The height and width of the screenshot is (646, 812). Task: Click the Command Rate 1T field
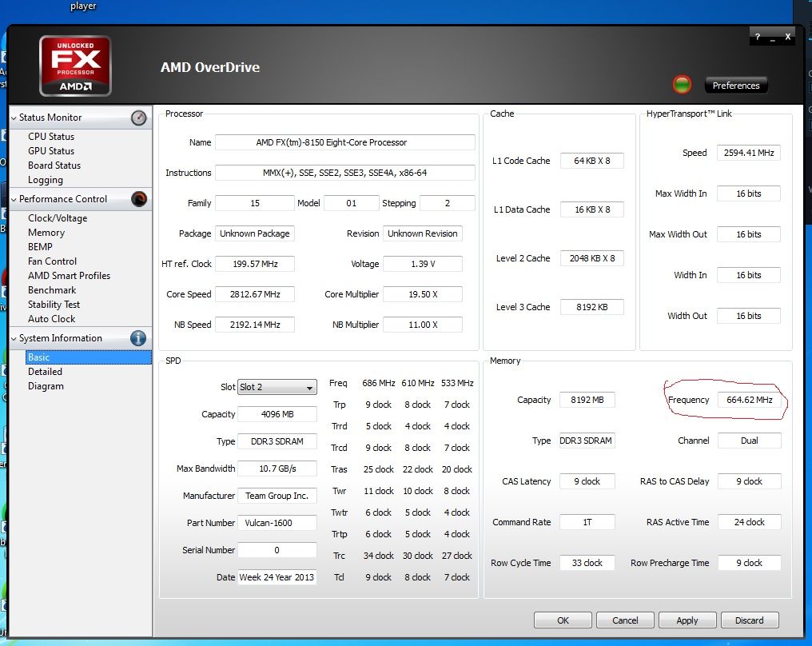587,522
